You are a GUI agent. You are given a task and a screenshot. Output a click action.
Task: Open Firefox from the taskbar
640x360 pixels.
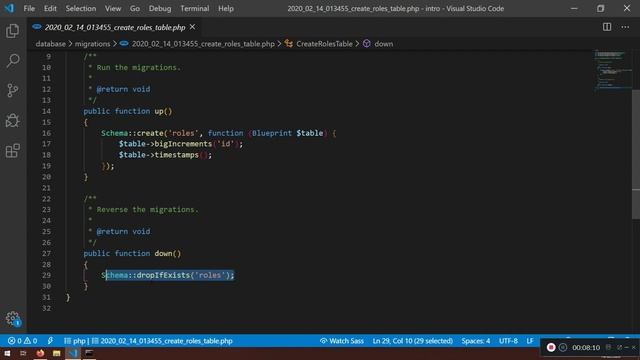pyautogui.click(x=40, y=353)
